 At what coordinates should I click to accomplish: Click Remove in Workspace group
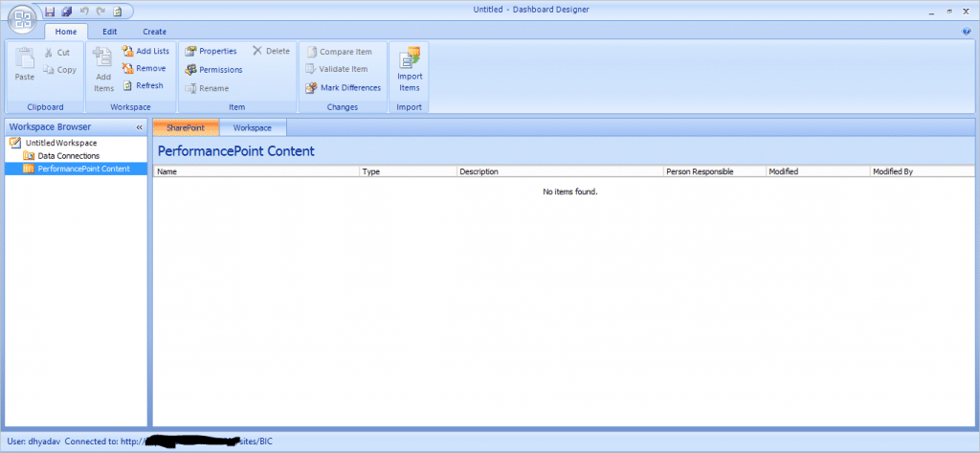pos(144,68)
